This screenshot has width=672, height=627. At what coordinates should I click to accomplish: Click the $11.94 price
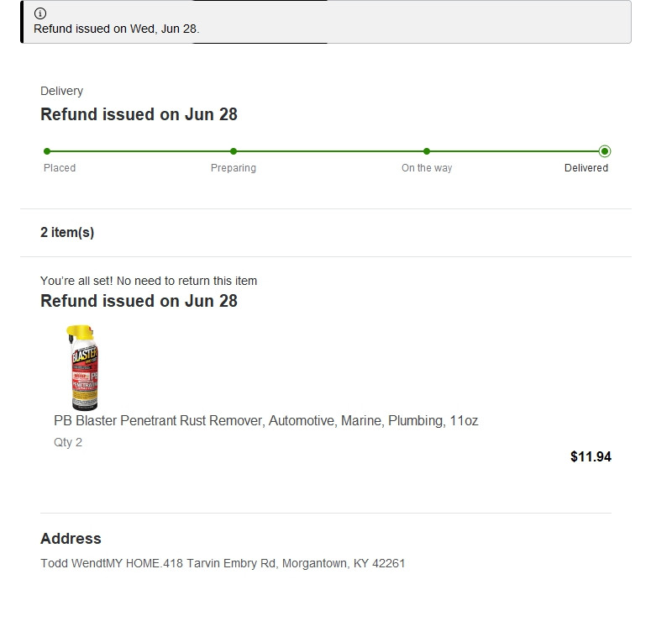click(591, 457)
